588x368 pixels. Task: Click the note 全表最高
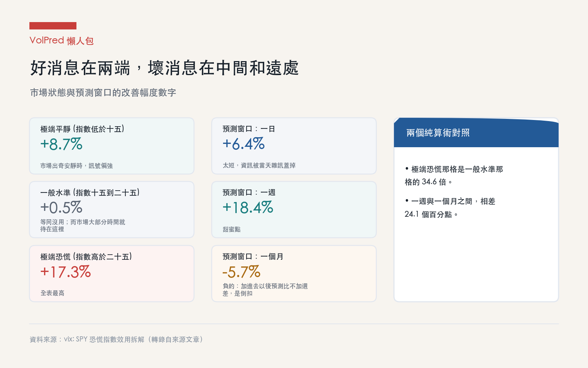[52, 293]
